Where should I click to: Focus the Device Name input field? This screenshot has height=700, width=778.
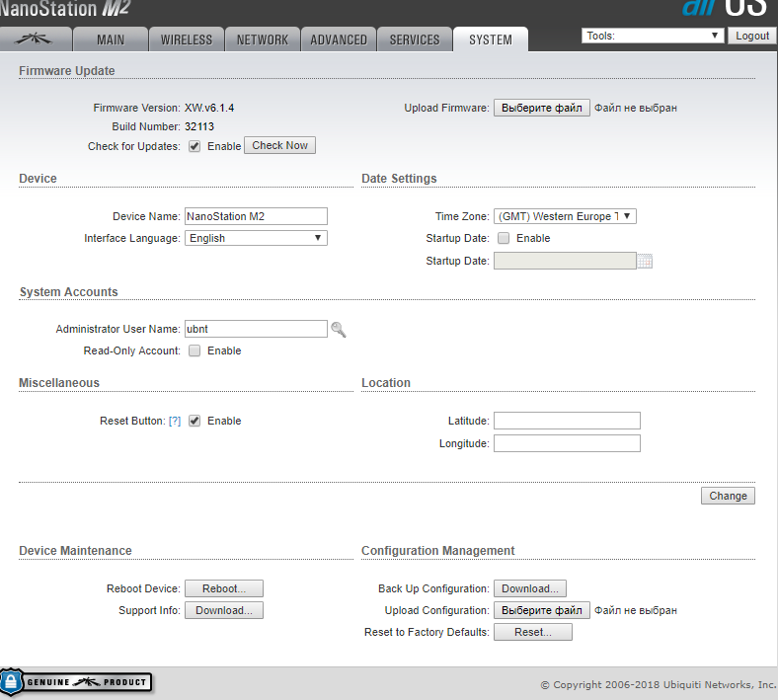click(x=256, y=216)
